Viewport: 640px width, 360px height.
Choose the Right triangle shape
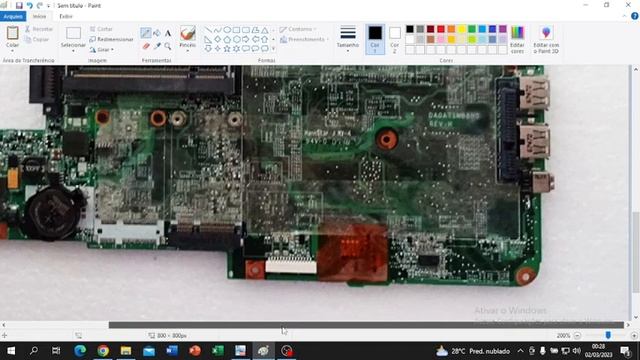point(208,39)
